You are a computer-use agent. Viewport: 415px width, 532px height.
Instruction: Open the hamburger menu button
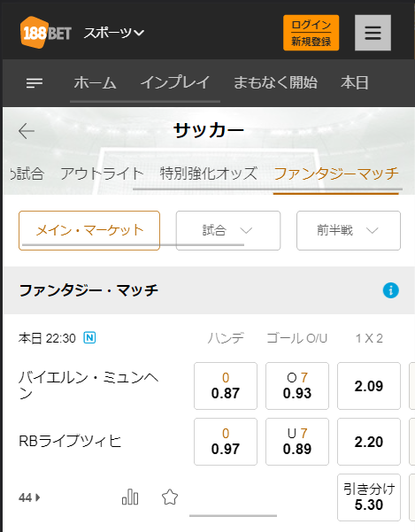coord(373,33)
